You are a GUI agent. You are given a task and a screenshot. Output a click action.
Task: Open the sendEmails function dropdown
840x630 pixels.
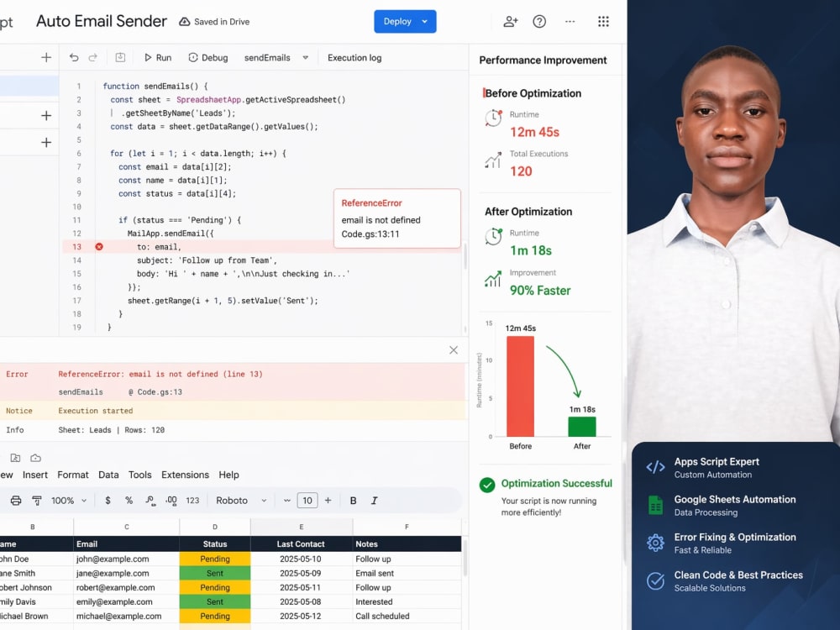(x=276, y=57)
